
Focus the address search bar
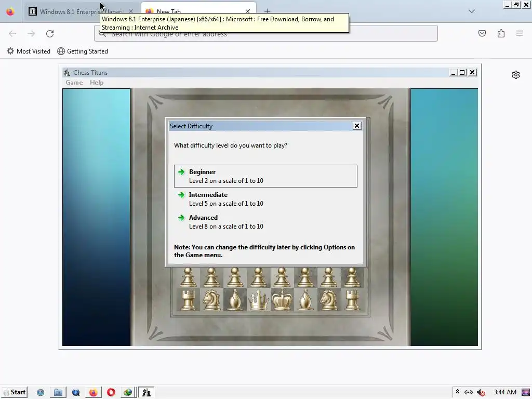[x=266, y=34]
